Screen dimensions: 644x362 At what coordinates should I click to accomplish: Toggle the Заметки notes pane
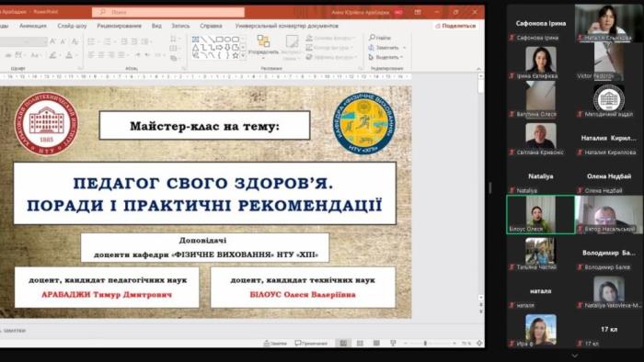(x=275, y=343)
